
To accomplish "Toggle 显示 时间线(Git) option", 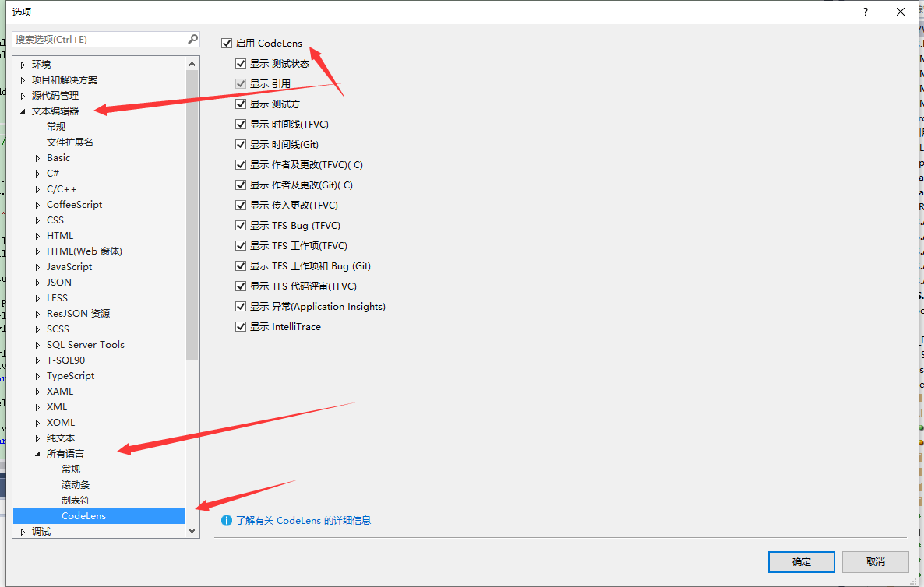I will coord(242,144).
